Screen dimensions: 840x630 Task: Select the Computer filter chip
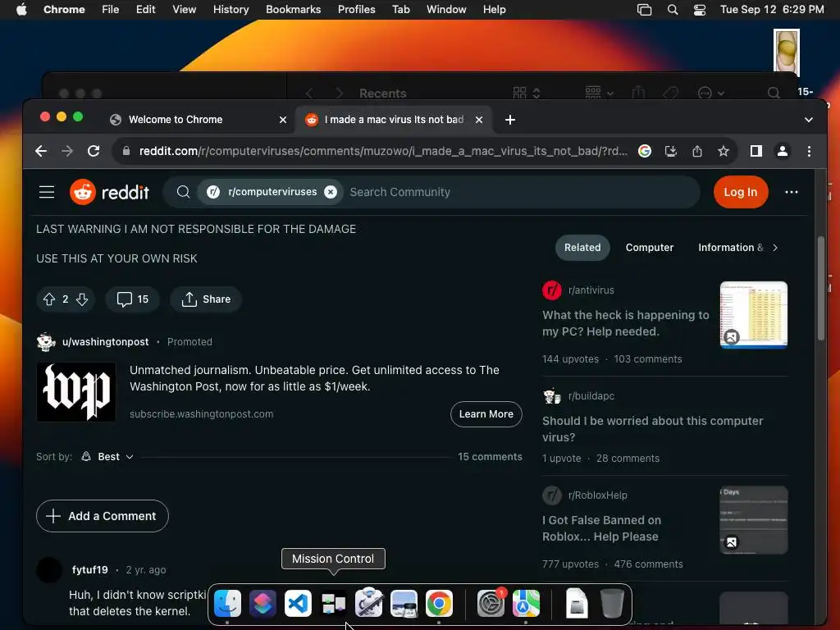(x=650, y=248)
